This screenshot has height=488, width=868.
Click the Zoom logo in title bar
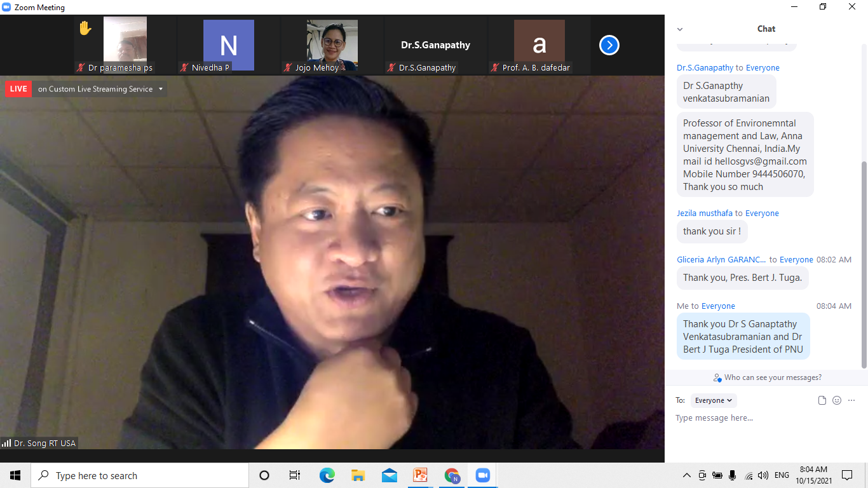tap(7, 7)
